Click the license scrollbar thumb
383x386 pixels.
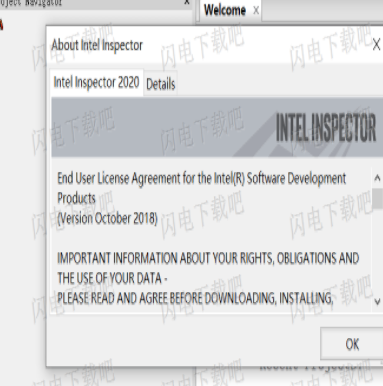377,198
